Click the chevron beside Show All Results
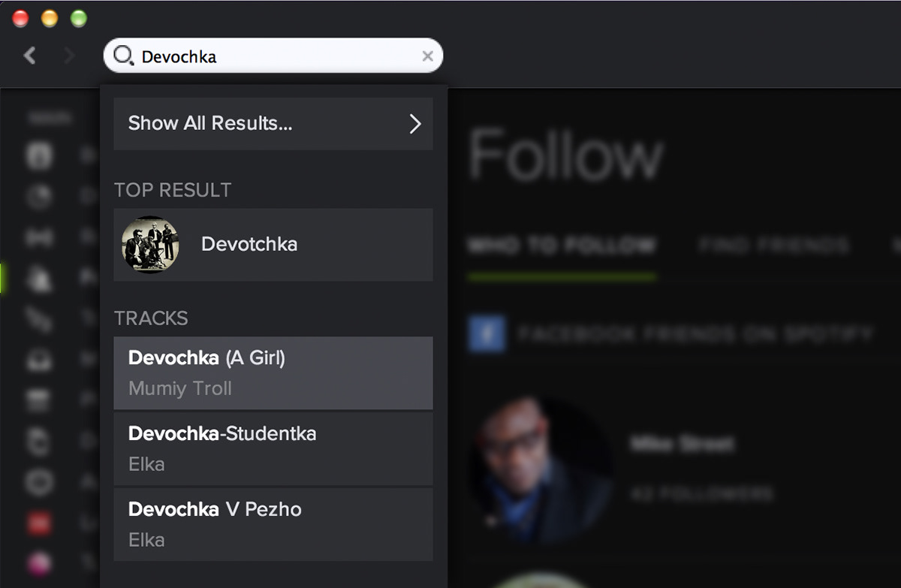Viewport: 901px width, 588px height. 414,124
